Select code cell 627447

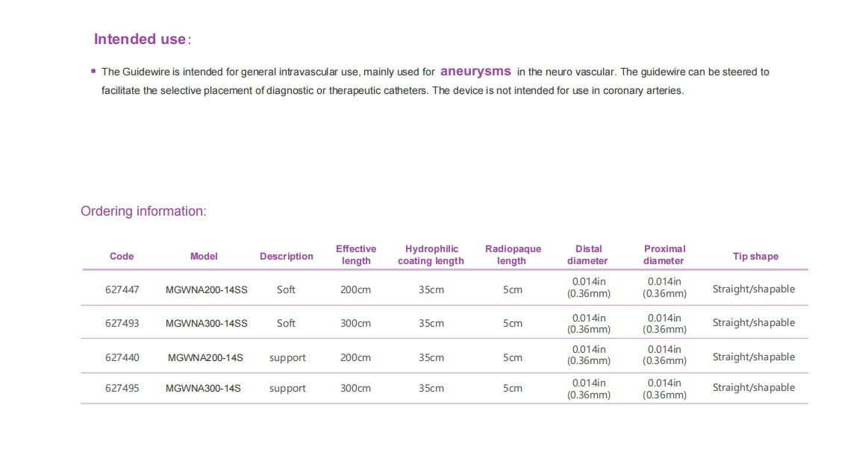[x=122, y=289]
